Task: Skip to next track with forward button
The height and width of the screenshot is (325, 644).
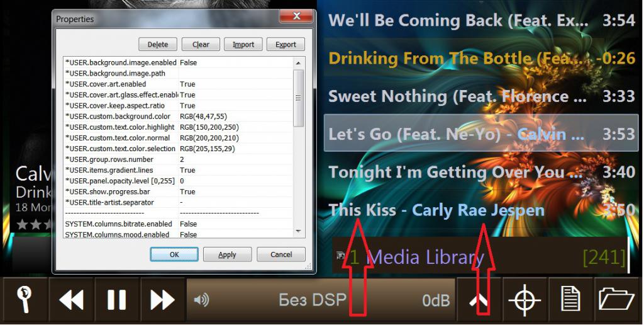Action: click(163, 300)
